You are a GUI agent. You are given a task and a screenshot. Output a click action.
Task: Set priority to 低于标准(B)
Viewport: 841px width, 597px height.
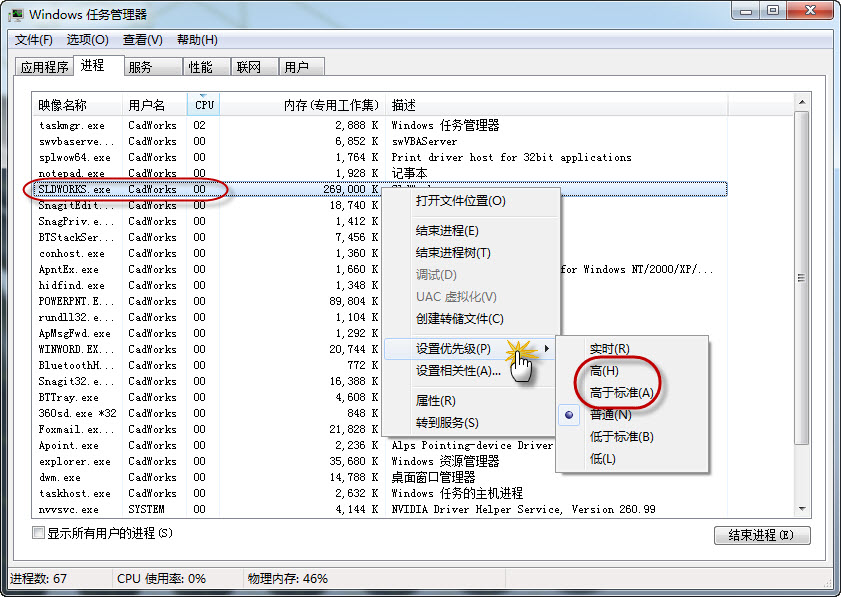pyautogui.click(x=632, y=437)
